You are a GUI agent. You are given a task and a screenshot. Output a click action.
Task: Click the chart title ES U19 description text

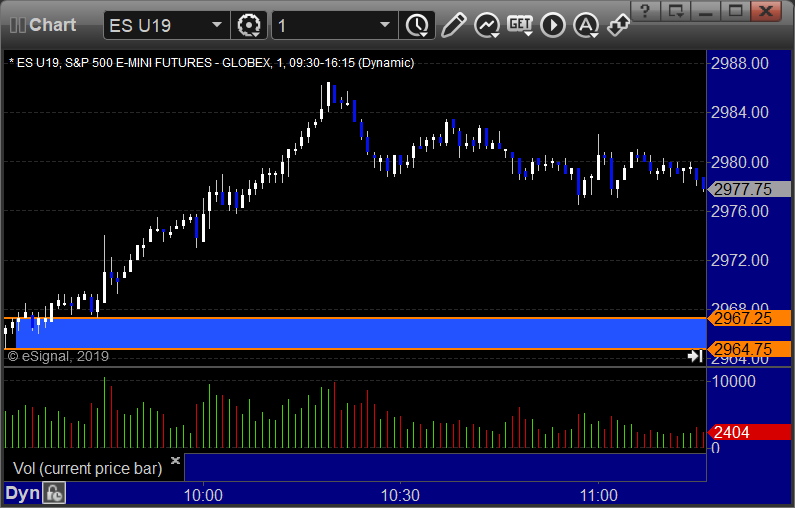point(211,63)
